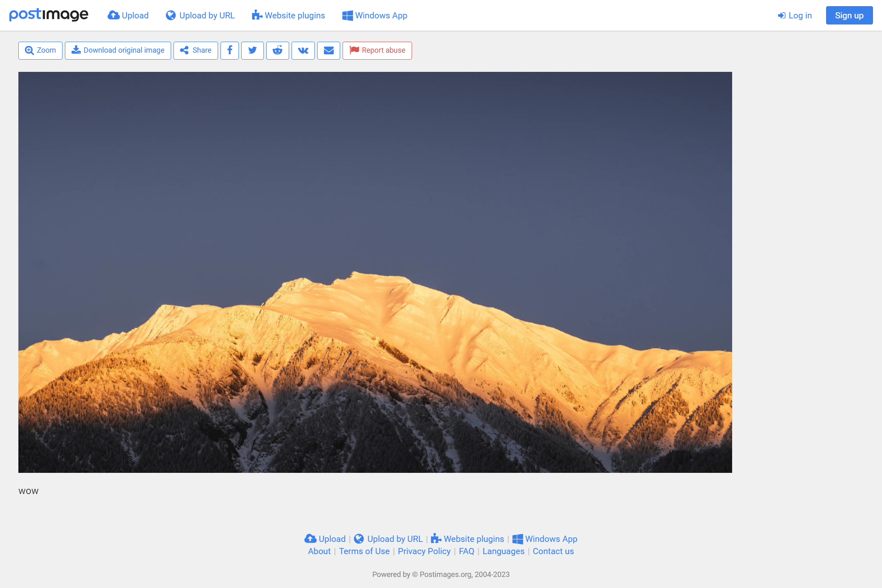This screenshot has height=588, width=882.
Task: Share image via email icon
Action: [x=329, y=50]
